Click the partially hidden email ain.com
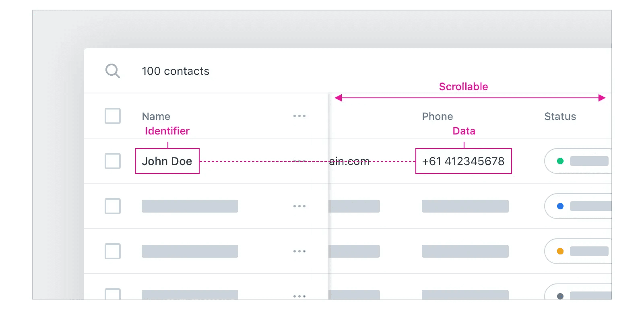Screen dimensions: 644x310 click(x=349, y=161)
